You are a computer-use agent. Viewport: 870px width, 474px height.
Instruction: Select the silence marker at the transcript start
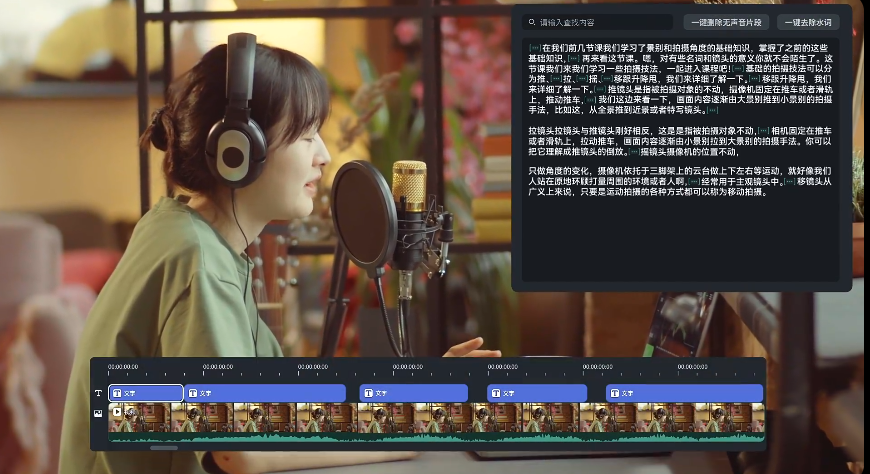[x=534, y=48]
